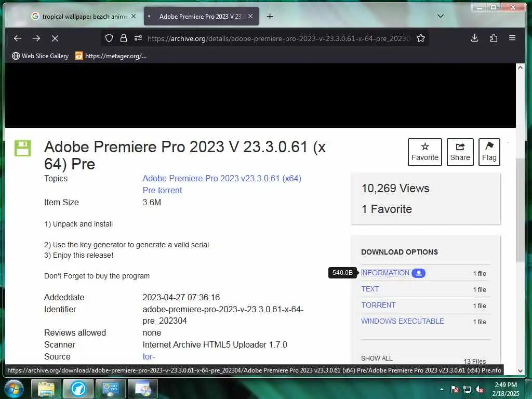Viewport: 532px width, 399px height.
Task: Click the padlock site security icon
Action: [124, 38]
